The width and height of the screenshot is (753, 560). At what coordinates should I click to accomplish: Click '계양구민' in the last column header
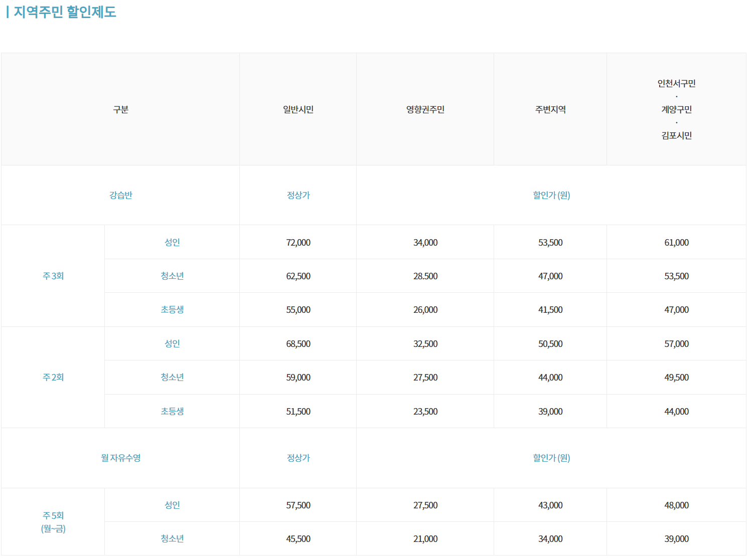(676, 109)
